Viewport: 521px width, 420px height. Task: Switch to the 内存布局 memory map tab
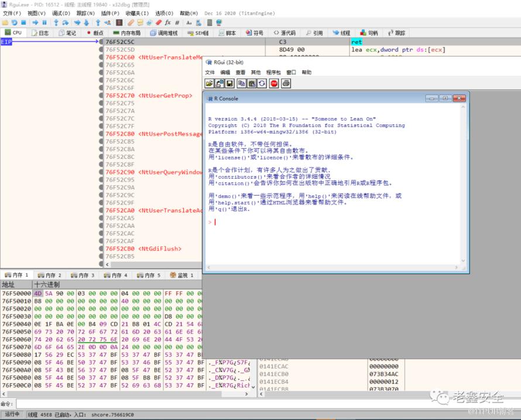pos(127,33)
